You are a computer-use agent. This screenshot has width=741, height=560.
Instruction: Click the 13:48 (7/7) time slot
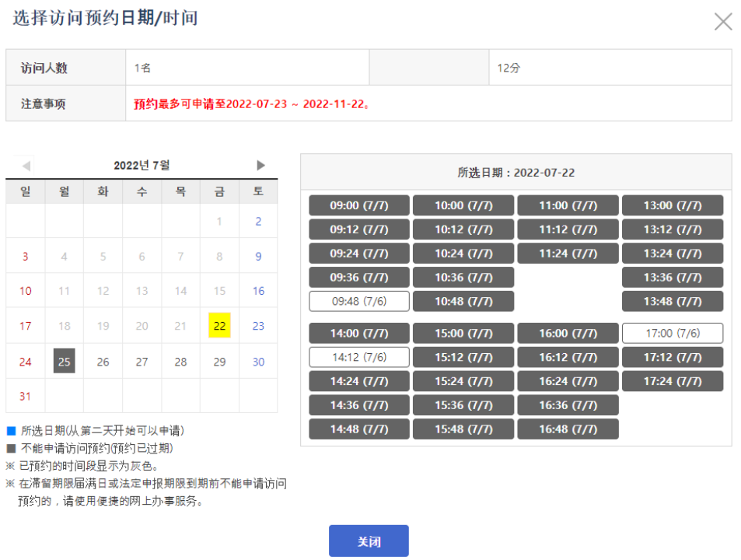click(672, 302)
